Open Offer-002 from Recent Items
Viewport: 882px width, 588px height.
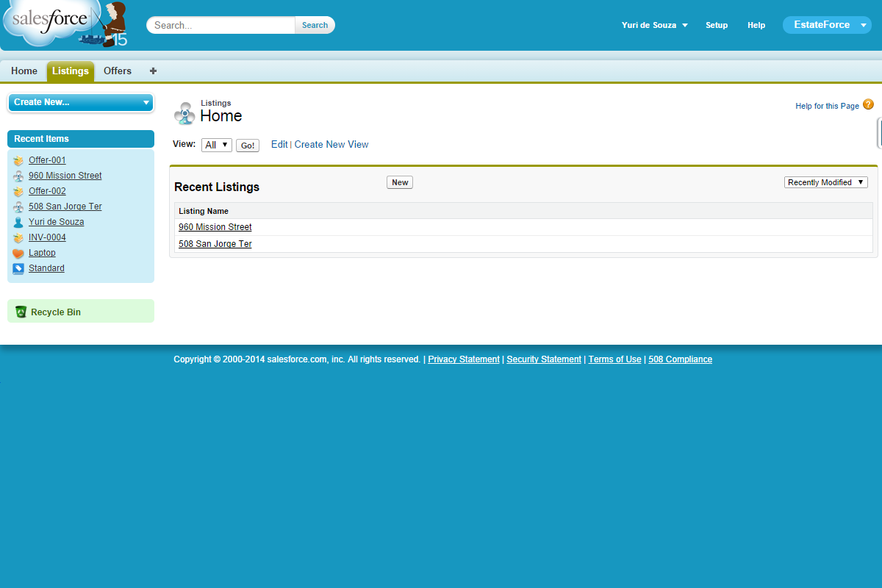(47, 191)
